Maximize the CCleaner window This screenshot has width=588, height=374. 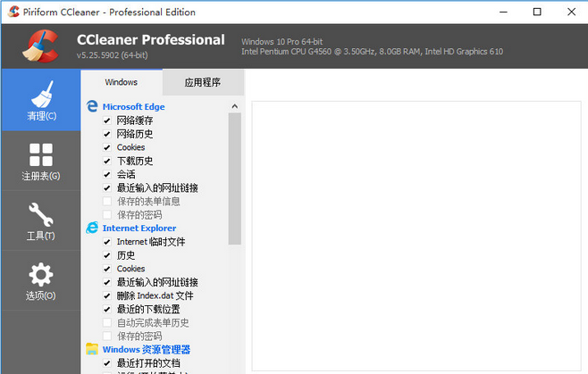coord(537,12)
